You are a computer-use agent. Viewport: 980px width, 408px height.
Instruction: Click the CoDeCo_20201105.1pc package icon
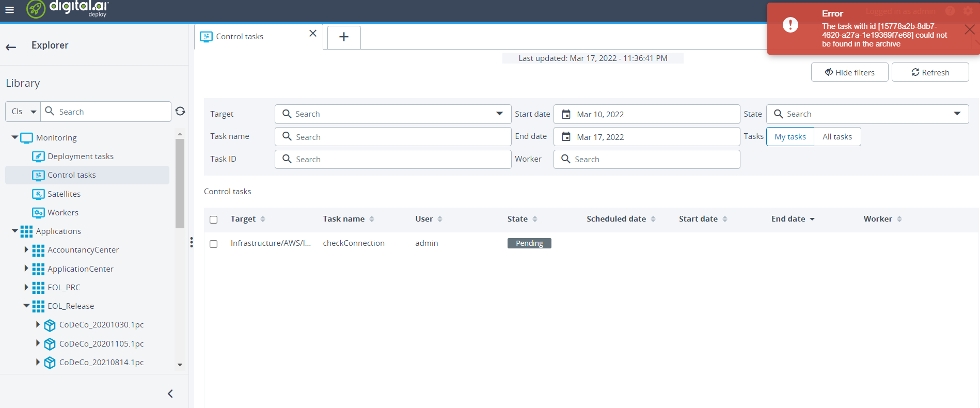tap(50, 344)
